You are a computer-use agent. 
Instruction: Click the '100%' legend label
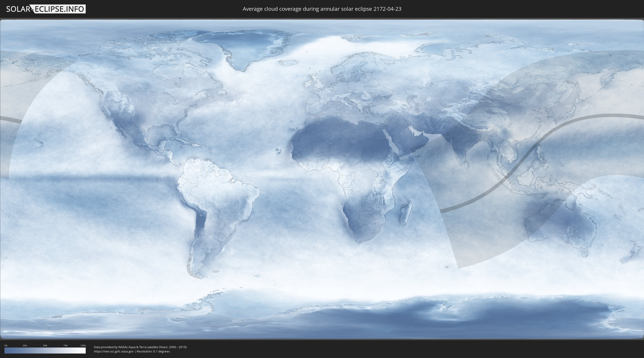coord(83,345)
